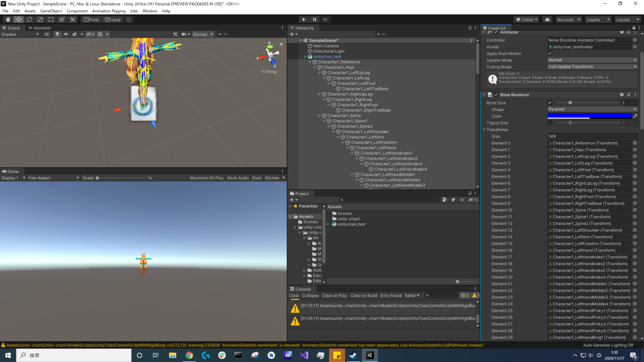Toggle the 2D scene view mode
This screenshot has width=644, height=362.
pyautogui.click(x=47, y=34)
